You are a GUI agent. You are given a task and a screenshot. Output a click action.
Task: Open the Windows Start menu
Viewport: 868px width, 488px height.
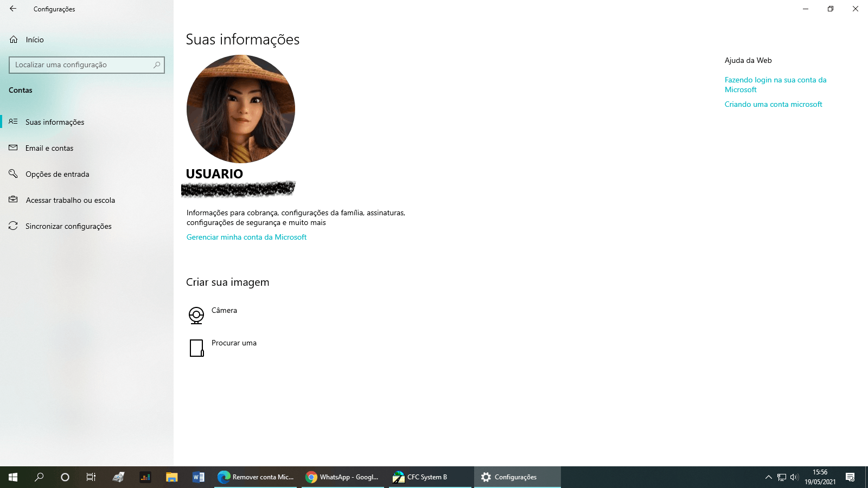click(13, 477)
